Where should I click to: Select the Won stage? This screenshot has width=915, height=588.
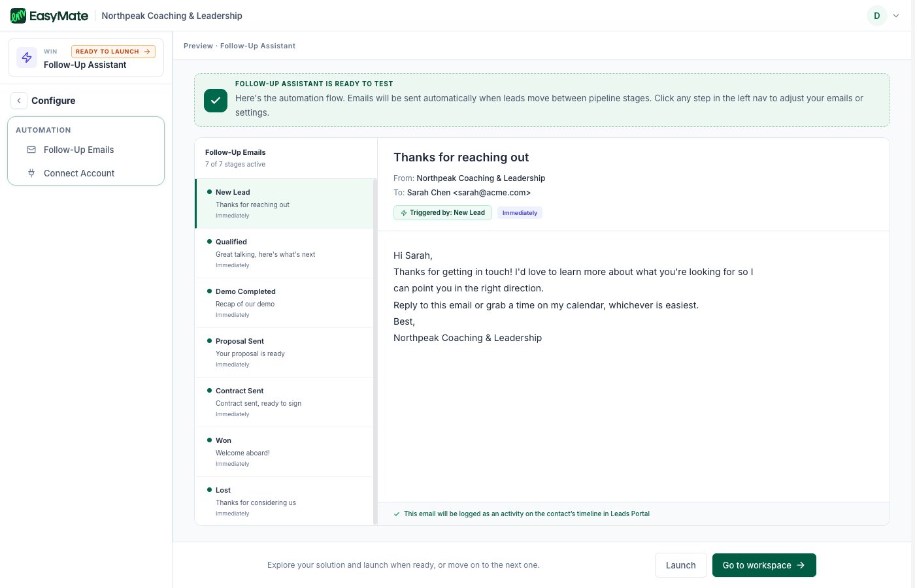click(284, 451)
